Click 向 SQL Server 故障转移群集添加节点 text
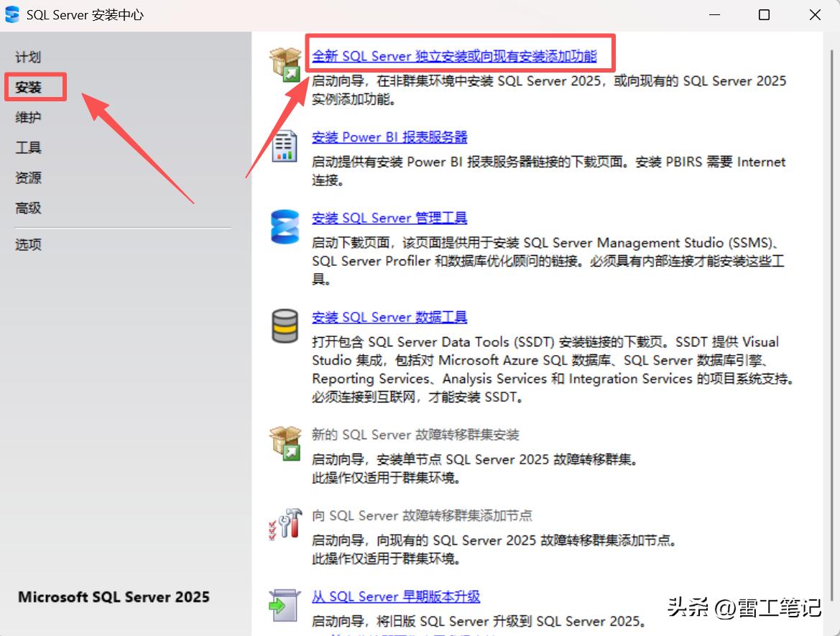Image resolution: width=840 pixels, height=636 pixels. [x=422, y=515]
